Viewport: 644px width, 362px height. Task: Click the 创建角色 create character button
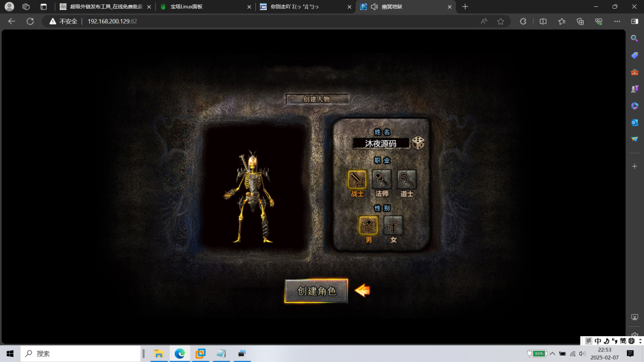coord(316,291)
